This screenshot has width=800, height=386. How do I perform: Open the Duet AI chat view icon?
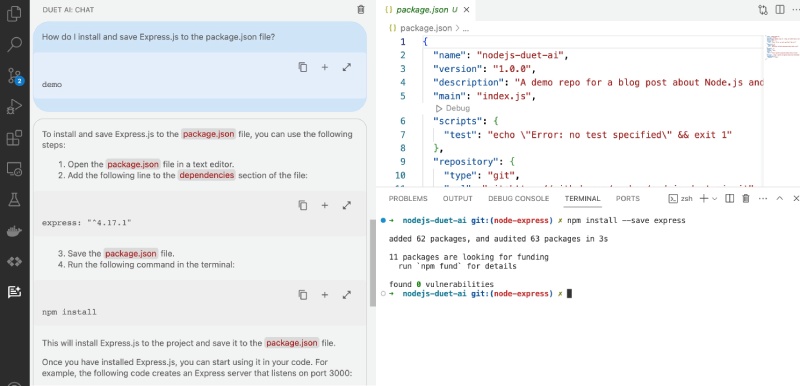14,292
